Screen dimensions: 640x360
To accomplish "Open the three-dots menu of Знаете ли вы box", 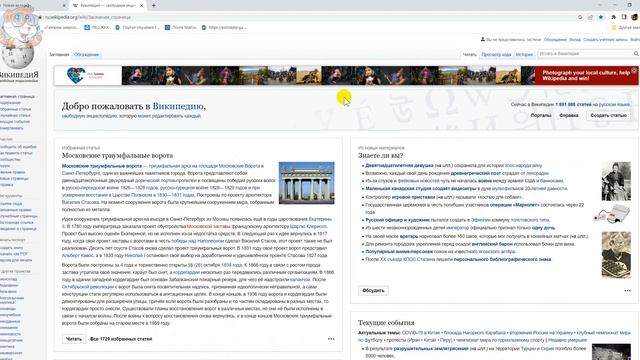I will (x=627, y=291).
